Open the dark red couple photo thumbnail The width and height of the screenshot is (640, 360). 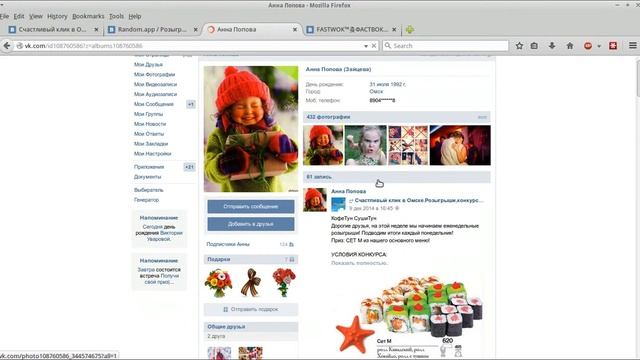(460, 145)
